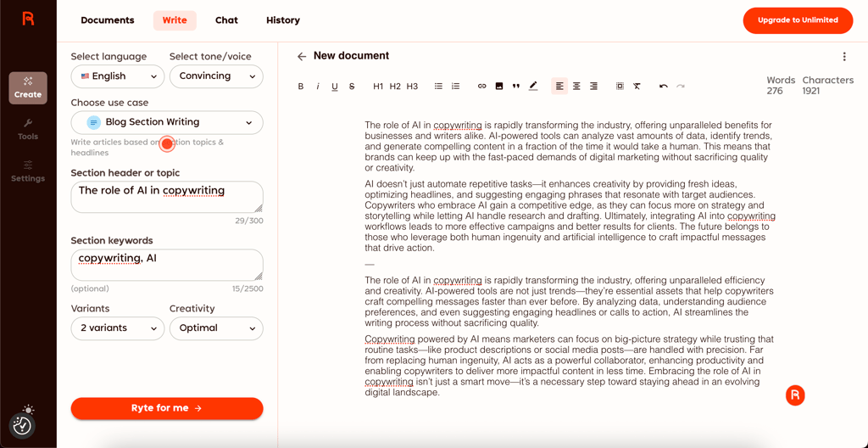The height and width of the screenshot is (448, 868).
Task: Click the Ryte for me button
Action: point(167,408)
